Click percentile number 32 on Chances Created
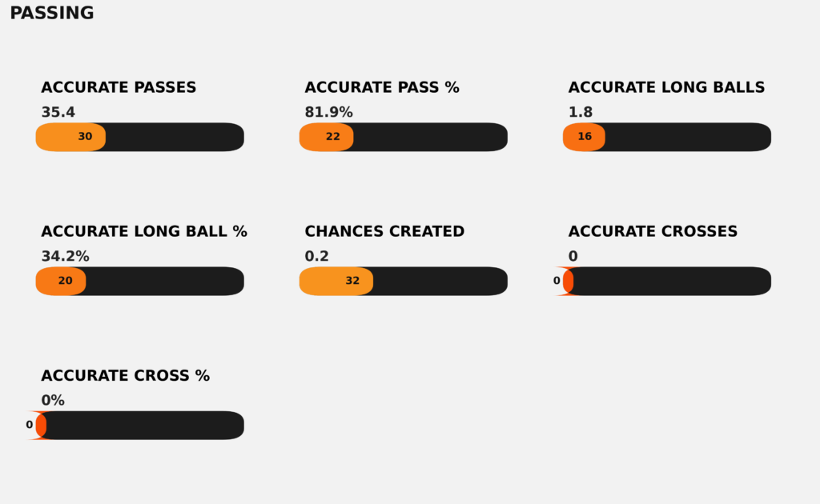Viewport: 820px width, 504px height. 352,281
